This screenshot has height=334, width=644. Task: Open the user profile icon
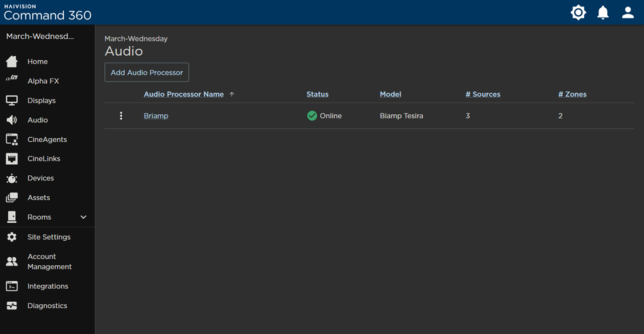[628, 12]
